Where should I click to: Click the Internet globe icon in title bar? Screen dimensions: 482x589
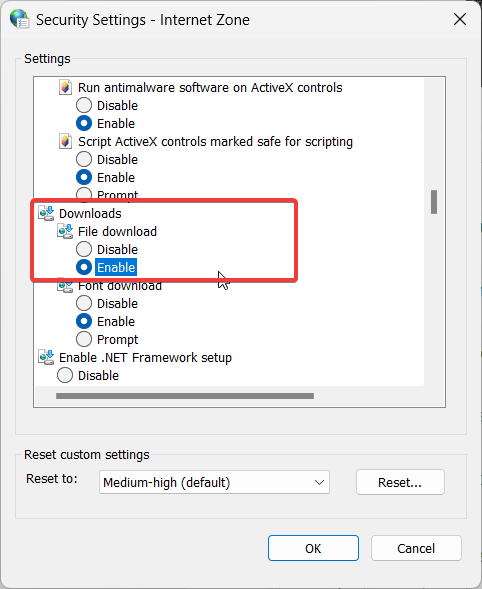[20, 19]
